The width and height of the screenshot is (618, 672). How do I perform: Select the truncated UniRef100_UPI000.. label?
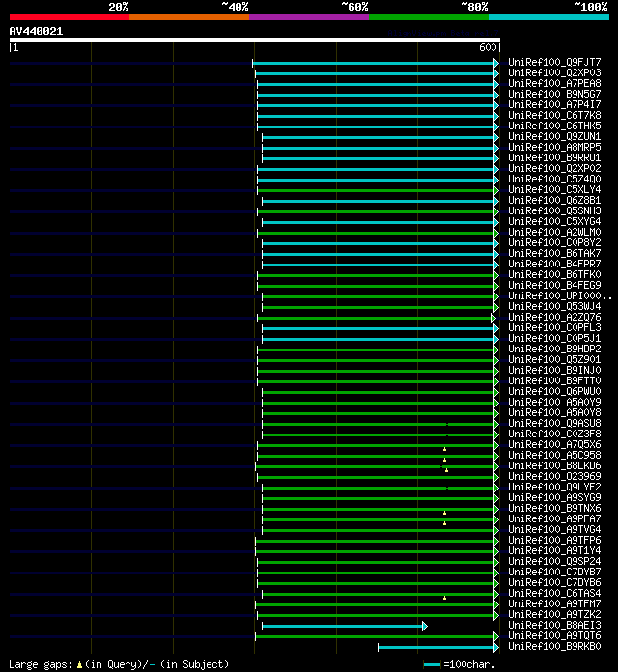click(x=560, y=296)
